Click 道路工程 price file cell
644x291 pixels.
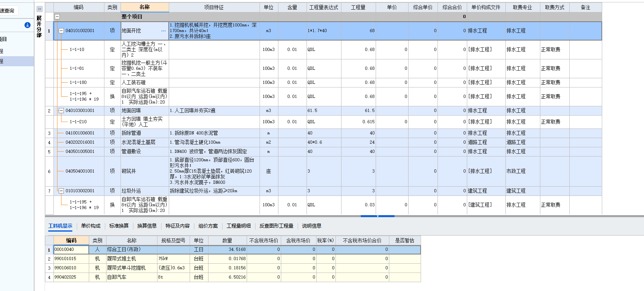[x=486, y=142]
